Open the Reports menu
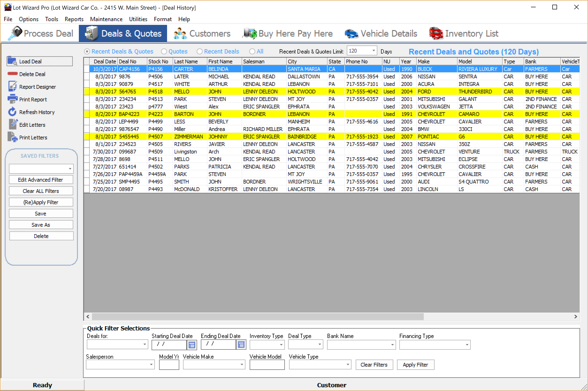Viewport: 588px width, 391px height. 74,19
